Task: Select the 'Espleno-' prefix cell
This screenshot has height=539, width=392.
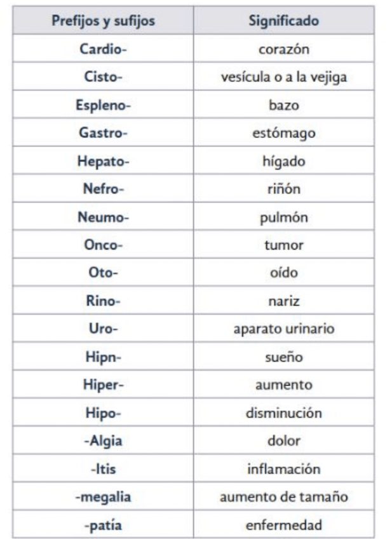Action: (x=103, y=105)
